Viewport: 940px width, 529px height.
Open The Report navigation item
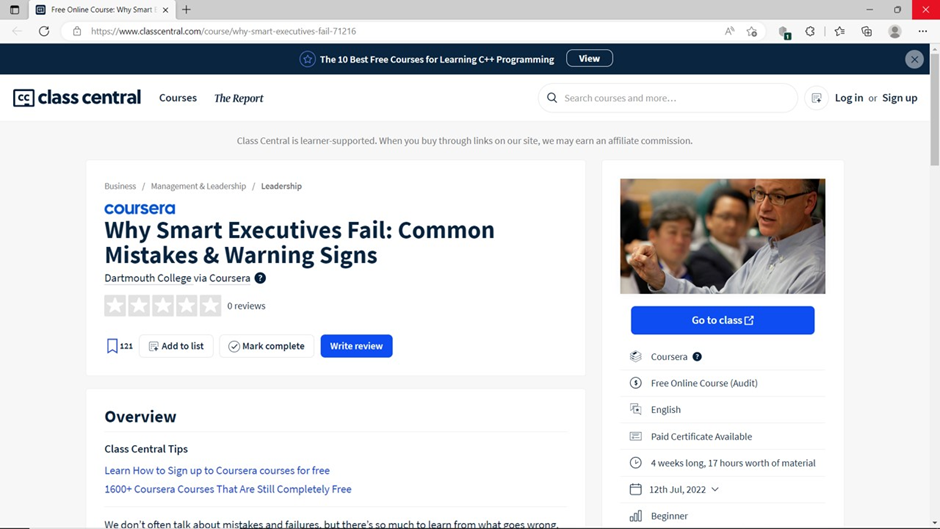click(239, 98)
